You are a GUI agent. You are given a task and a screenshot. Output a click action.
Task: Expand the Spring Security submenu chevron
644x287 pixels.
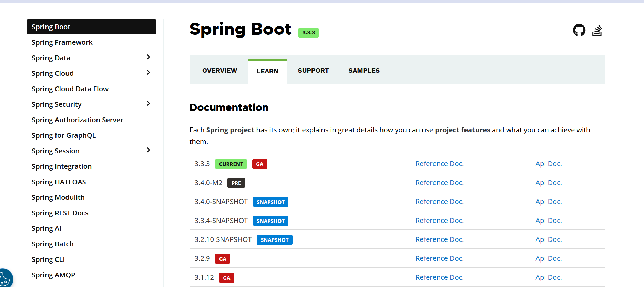148,104
